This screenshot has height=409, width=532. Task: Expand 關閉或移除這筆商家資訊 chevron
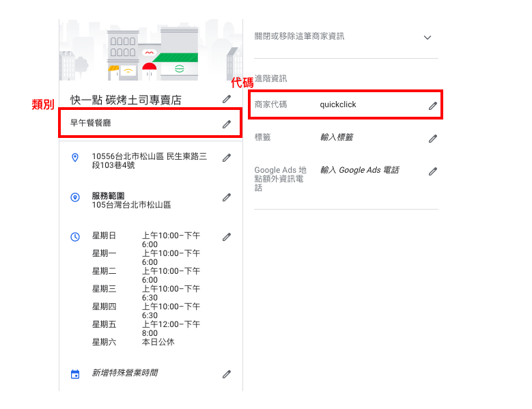point(427,38)
